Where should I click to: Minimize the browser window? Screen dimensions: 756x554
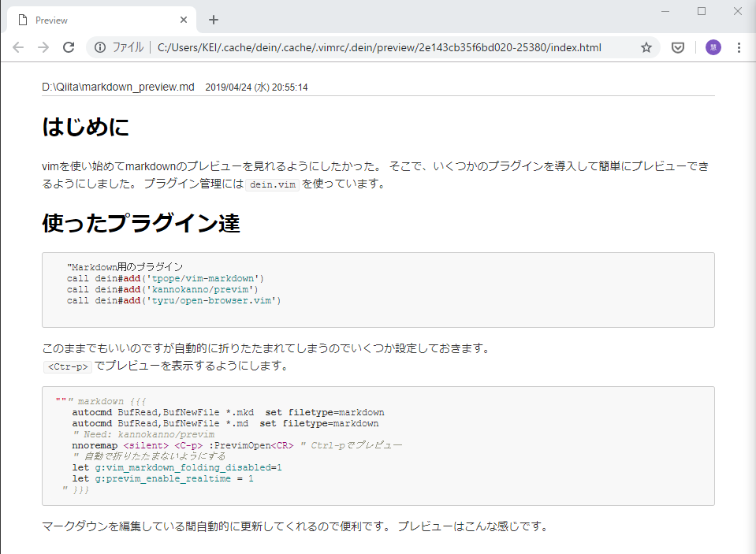coord(665,11)
